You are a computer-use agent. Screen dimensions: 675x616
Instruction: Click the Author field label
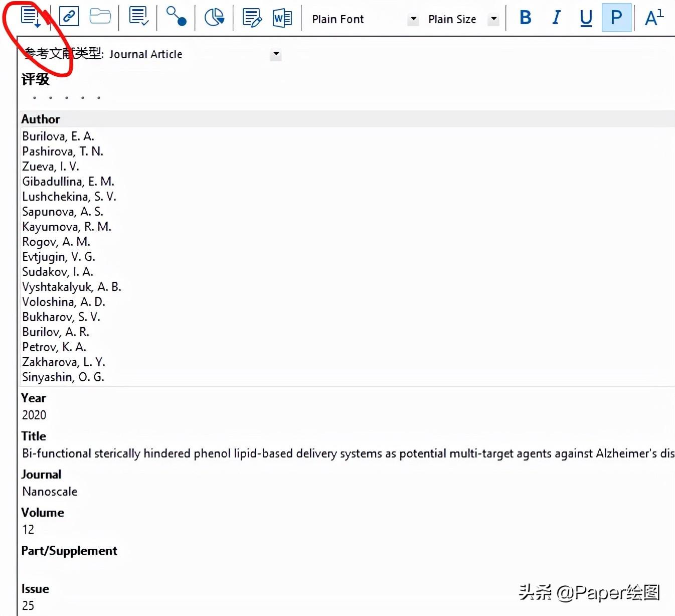click(41, 119)
